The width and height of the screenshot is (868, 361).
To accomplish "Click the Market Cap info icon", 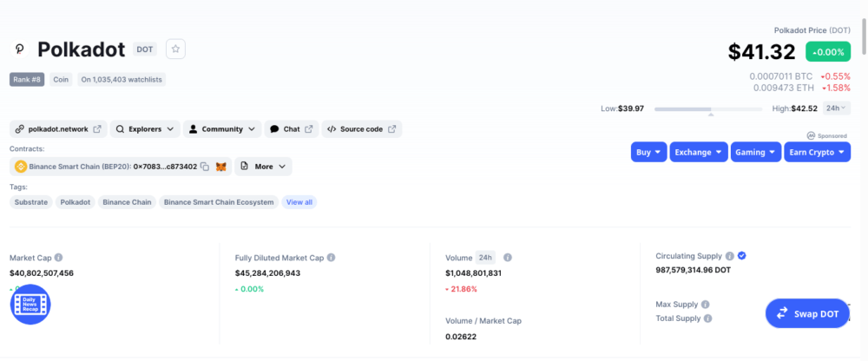I will click(59, 258).
